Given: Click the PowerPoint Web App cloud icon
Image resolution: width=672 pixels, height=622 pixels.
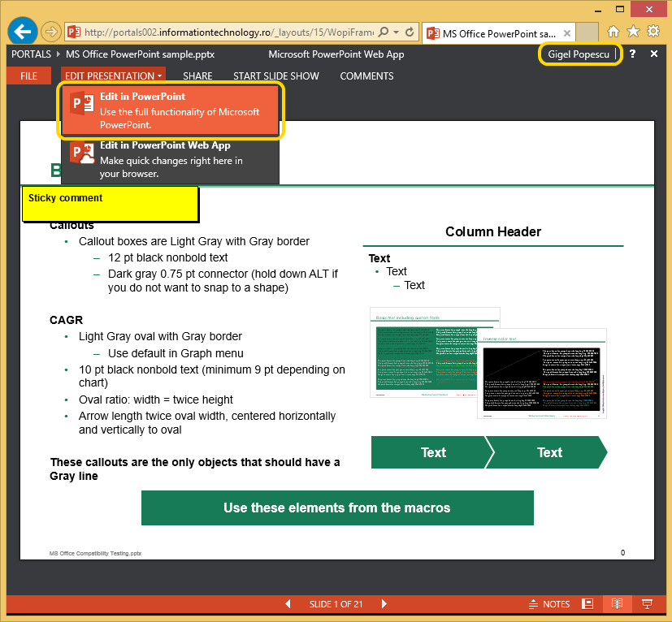Looking at the screenshot, I should click(82, 153).
